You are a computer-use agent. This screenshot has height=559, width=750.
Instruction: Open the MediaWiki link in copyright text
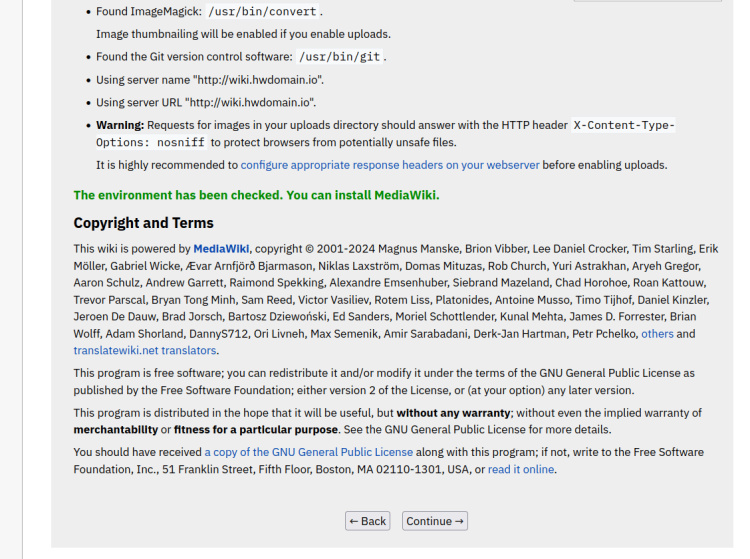pyautogui.click(x=222, y=249)
